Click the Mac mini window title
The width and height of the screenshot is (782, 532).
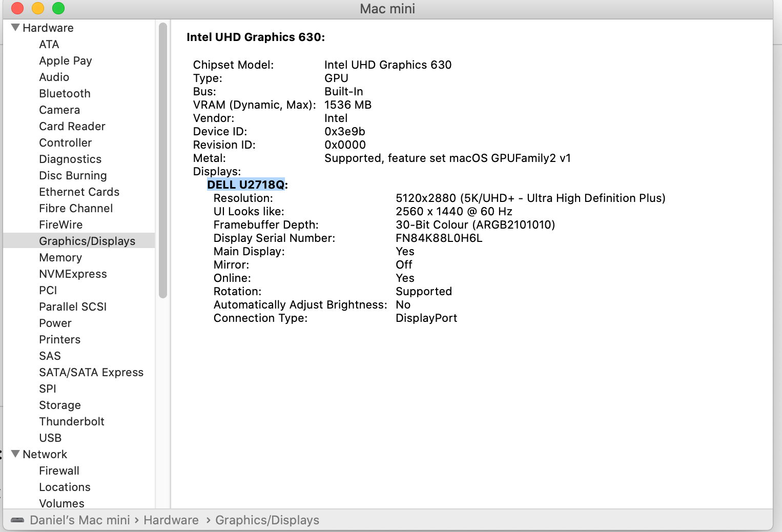click(387, 9)
